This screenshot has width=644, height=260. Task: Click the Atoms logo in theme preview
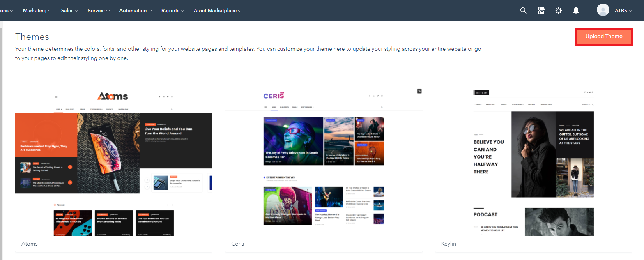pos(113,96)
